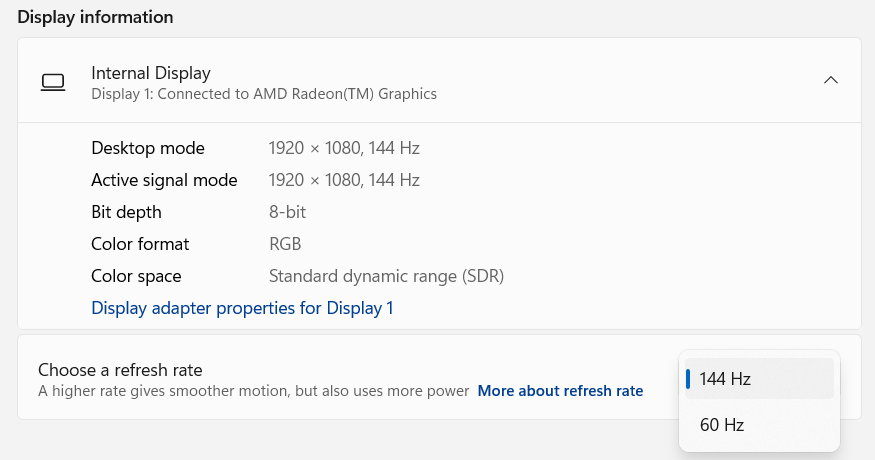This screenshot has width=875, height=460.
Task: Click the Desktop mode label
Action: 148,148
